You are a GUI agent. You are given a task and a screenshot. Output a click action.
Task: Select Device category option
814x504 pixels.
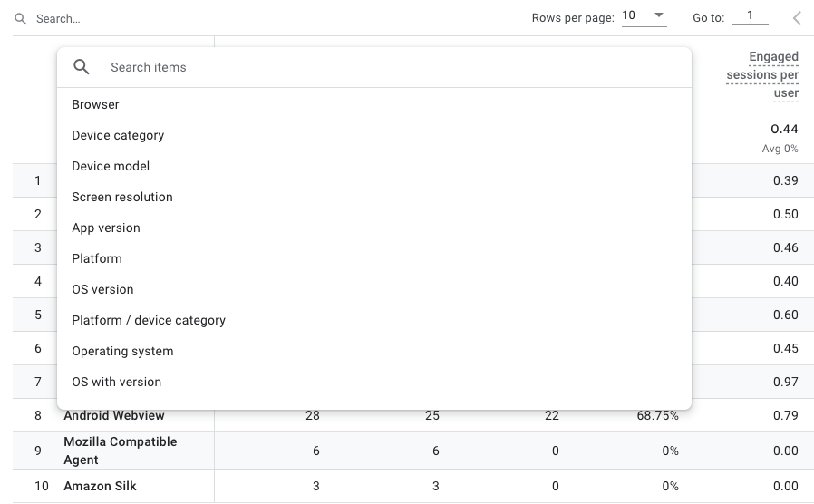tap(118, 135)
